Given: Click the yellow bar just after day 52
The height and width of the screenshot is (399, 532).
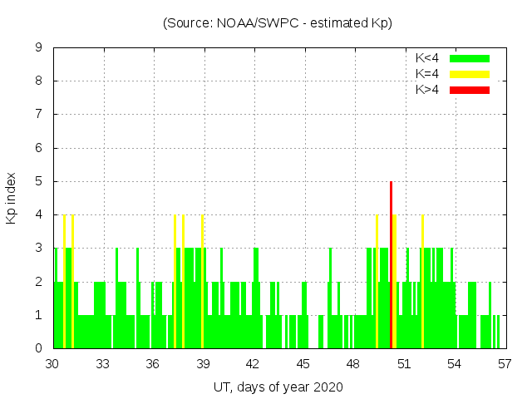Looking at the screenshot, I should [x=422, y=281].
